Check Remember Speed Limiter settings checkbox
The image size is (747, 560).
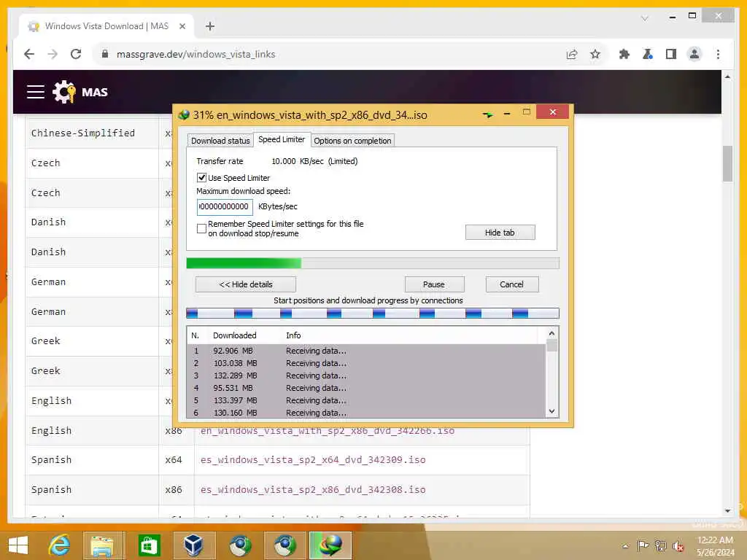(x=201, y=228)
